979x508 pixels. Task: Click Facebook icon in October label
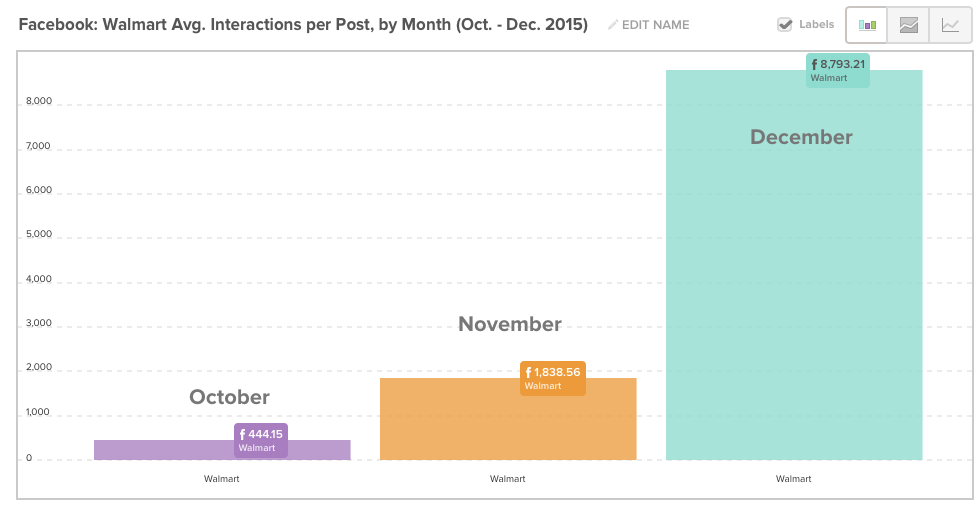click(242, 434)
